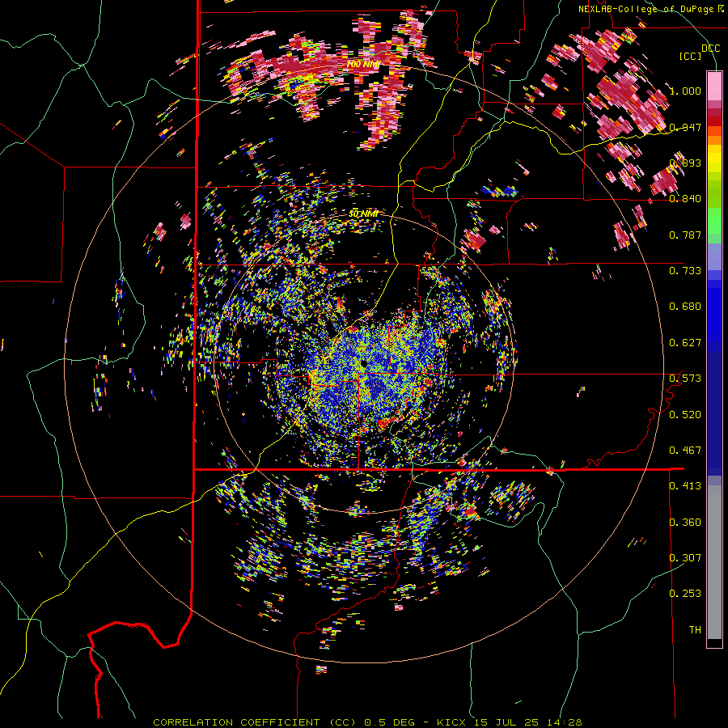The height and width of the screenshot is (728, 728).
Task: Select the 0.680 color scale value
Action: click(685, 307)
